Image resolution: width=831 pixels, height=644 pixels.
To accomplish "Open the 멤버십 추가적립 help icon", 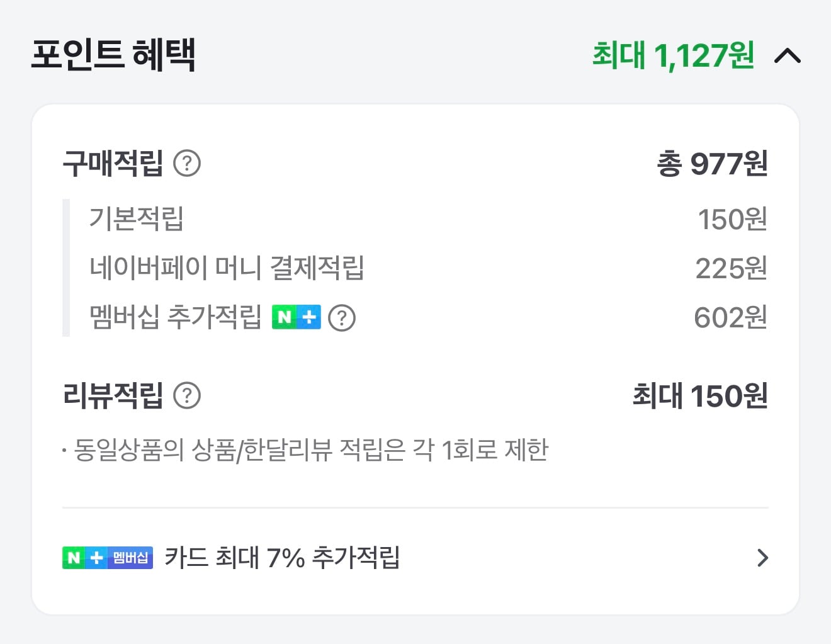I will 343,318.
